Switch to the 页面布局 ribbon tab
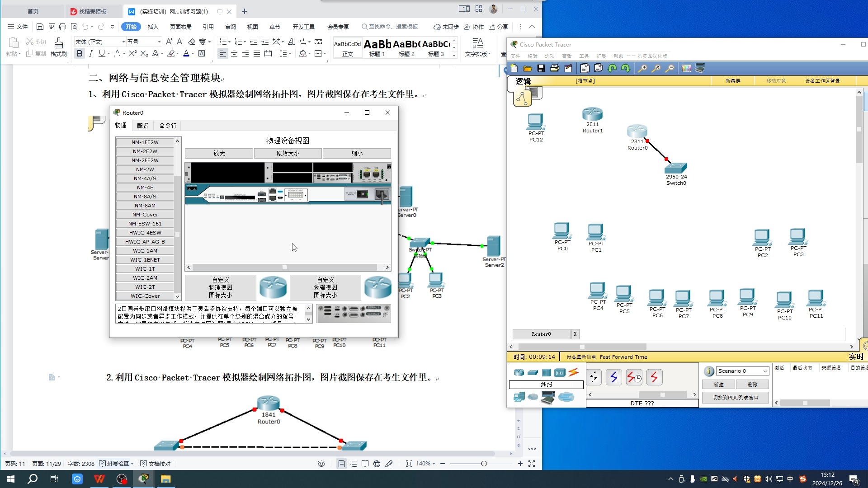Viewport: 868px width, 488px height. click(x=180, y=27)
